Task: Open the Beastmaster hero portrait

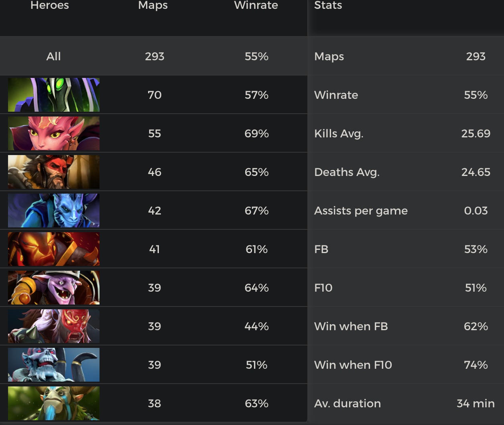Action: point(54,172)
